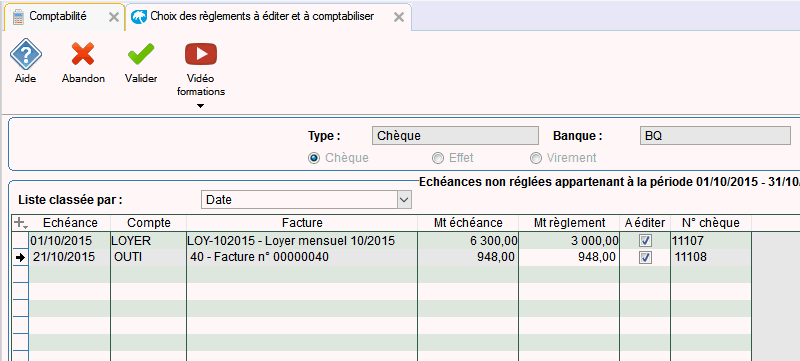Expand the arrow under Vidéo formations

pos(201,106)
